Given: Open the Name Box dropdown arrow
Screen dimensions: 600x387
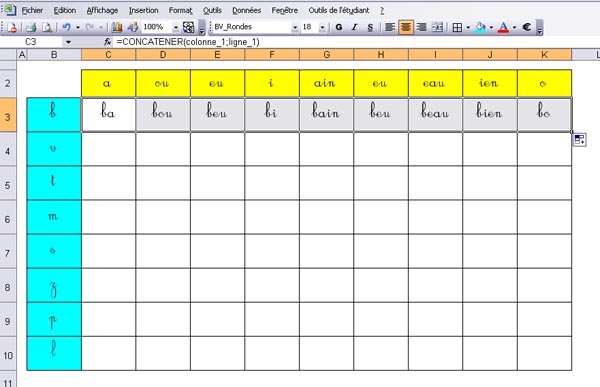Looking at the screenshot, I should pyautogui.click(x=68, y=42).
